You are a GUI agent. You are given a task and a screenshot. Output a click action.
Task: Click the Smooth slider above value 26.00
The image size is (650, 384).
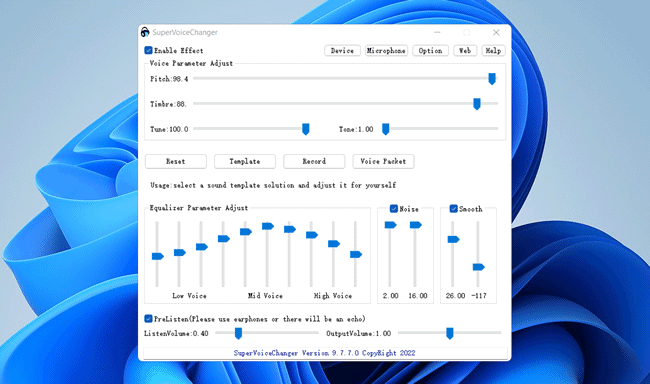point(454,239)
